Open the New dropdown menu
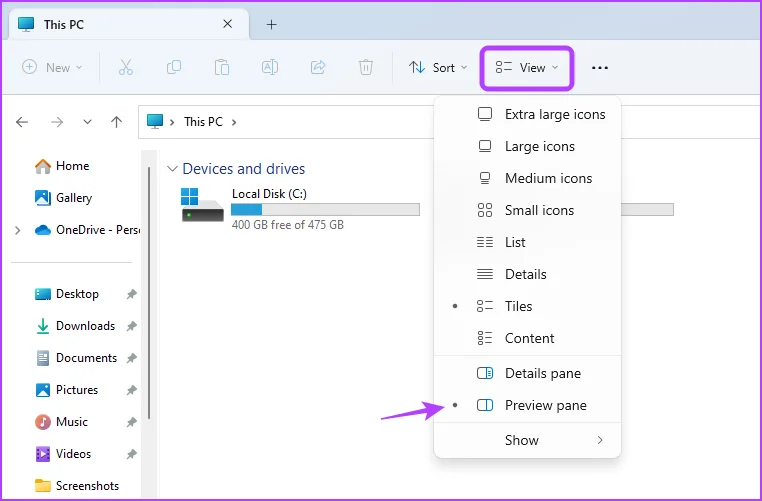762x501 pixels. 52,68
